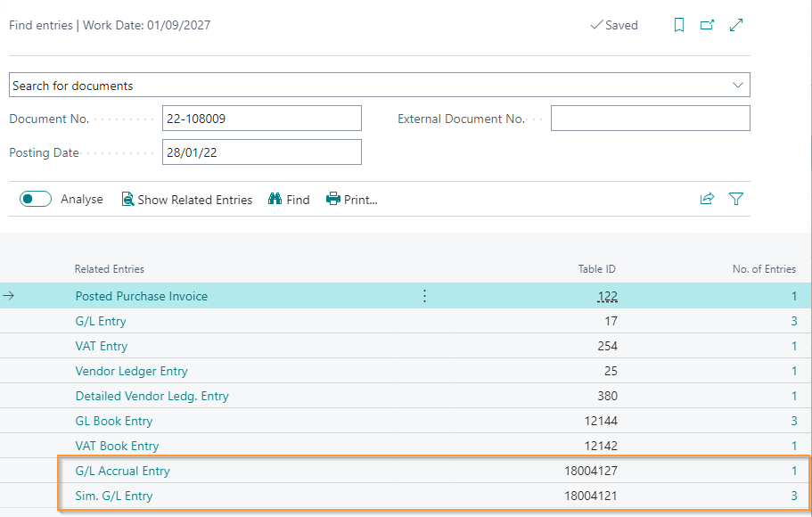Screen dimensions: 812x517
Task: Click the Document No. input field
Action: point(262,119)
